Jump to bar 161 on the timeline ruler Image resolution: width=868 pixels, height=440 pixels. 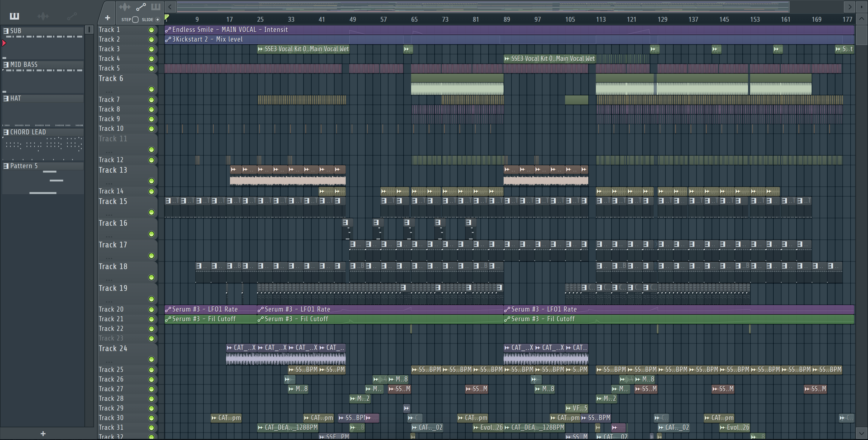(x=785, y=20)
